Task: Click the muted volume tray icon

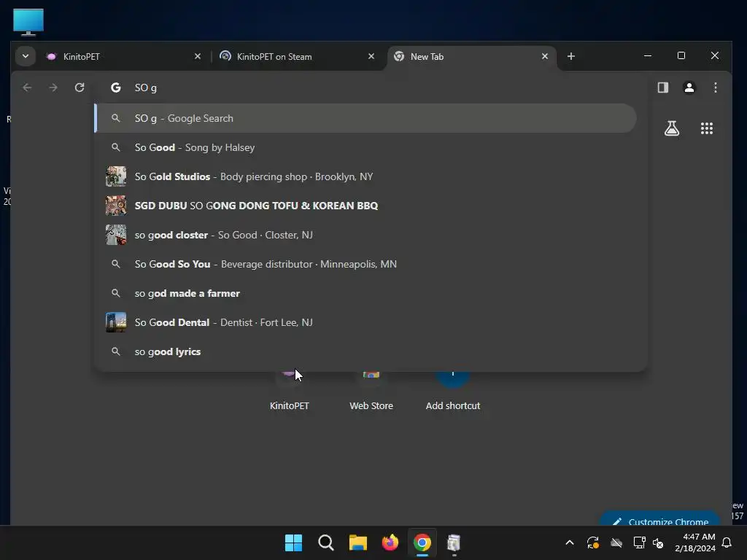Action: click(658, 542)
